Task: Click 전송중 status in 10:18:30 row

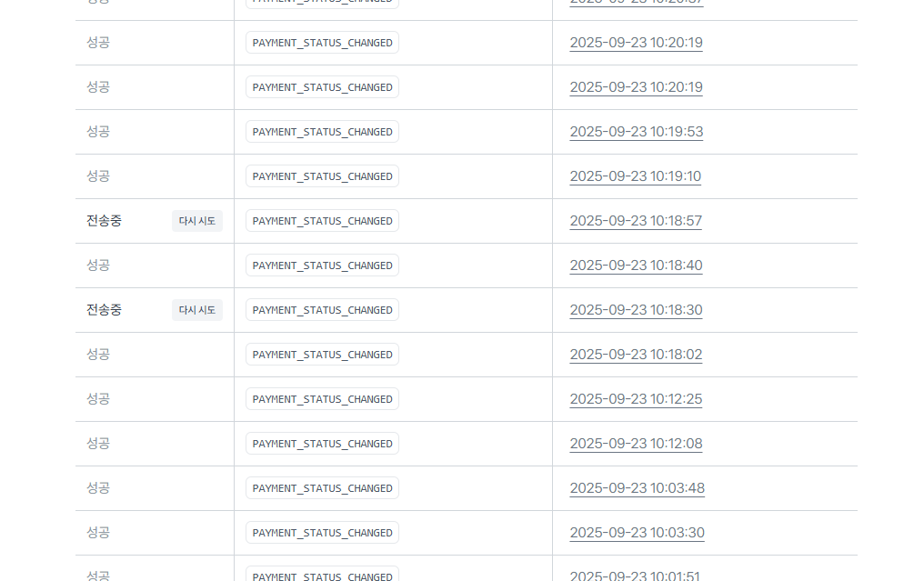Action: coord(104,310)
